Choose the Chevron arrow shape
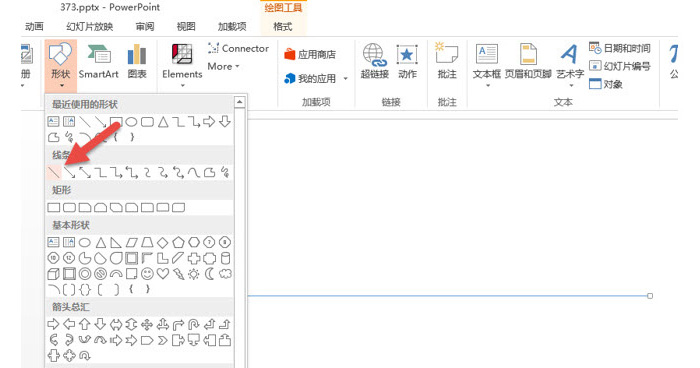700x368 pixels. coord(162,340)
